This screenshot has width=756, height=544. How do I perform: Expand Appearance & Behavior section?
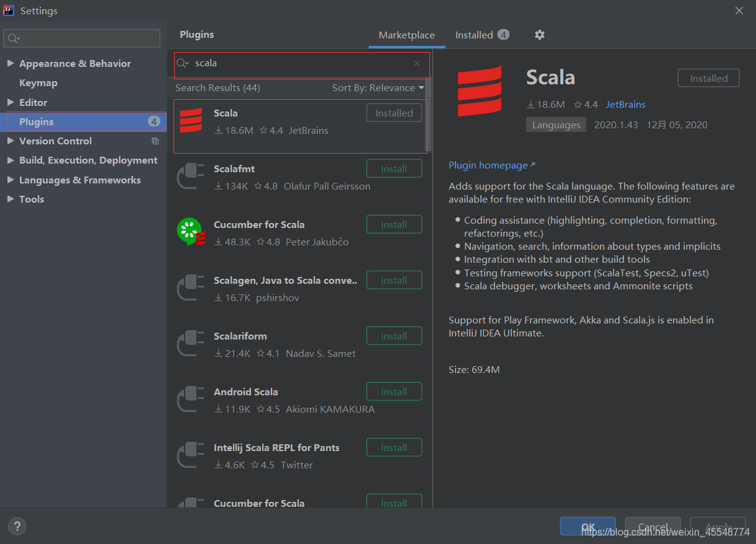(10, 64)
